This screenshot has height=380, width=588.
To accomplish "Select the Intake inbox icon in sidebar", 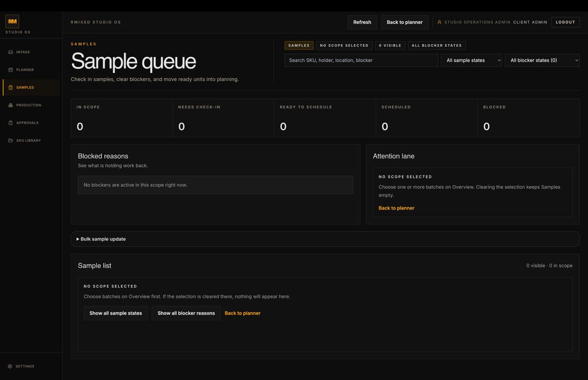I will pyautogui.click(x=11, y=52).
